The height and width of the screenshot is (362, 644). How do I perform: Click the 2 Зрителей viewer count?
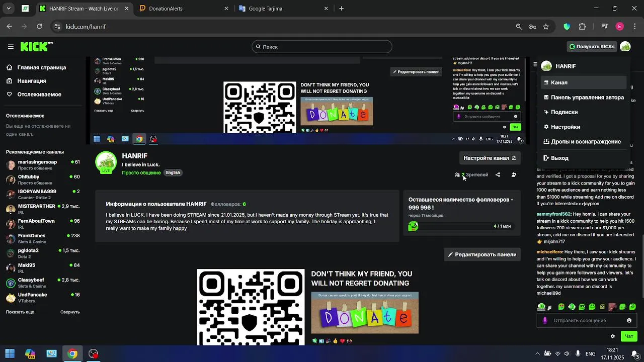click(x=472, y=175)
